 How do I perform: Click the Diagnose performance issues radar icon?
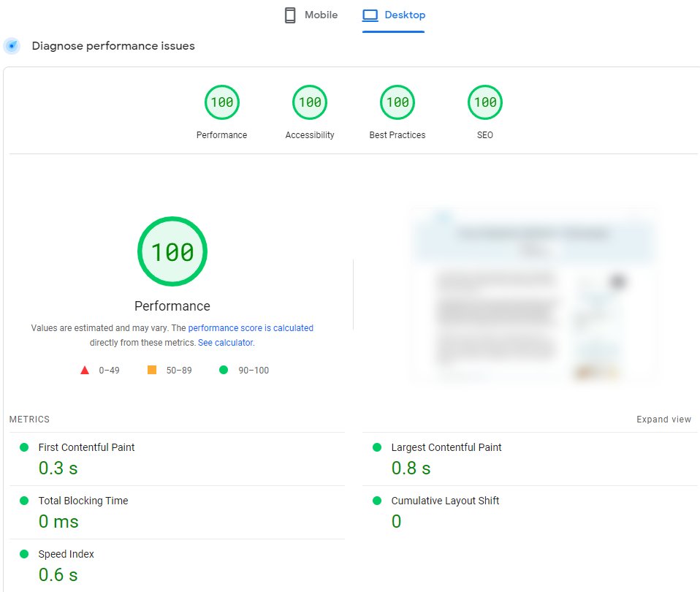click(x=12, y=46)
